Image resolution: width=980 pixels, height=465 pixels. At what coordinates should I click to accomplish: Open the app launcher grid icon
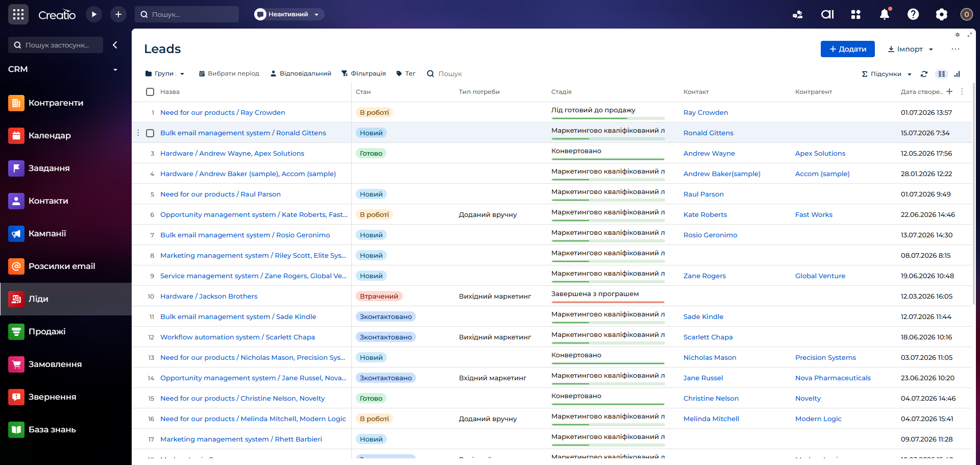18,14
